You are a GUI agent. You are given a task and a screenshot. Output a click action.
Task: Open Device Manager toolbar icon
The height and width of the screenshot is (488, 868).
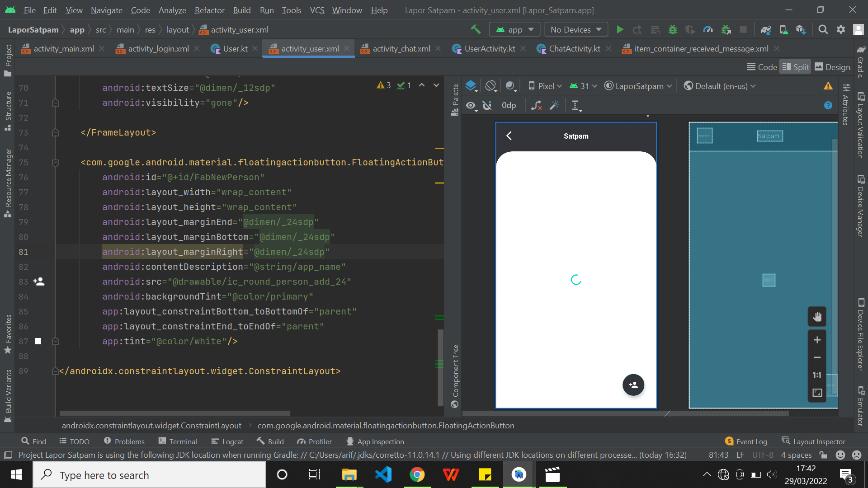[783, 29]
